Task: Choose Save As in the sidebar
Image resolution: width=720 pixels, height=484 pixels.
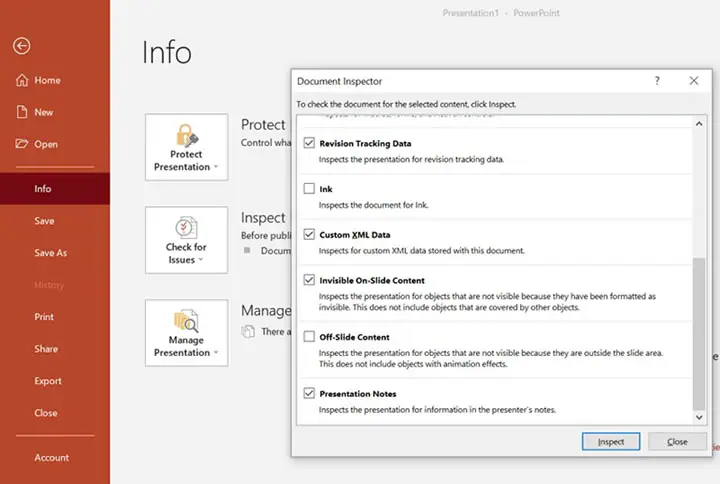Action: (51, 253)
